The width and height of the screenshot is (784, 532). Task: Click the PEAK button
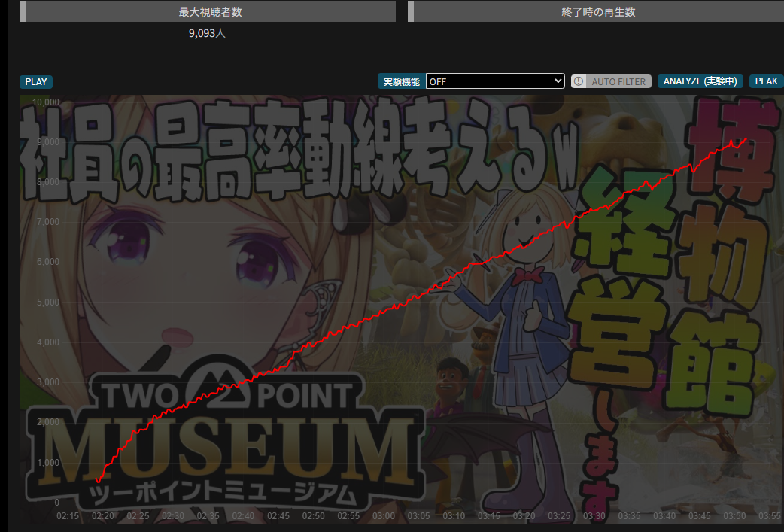766,81
